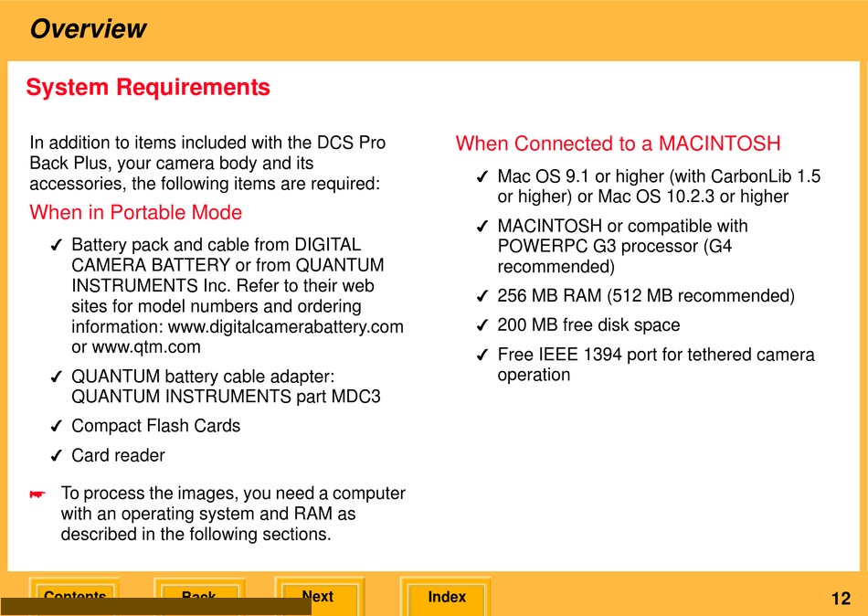Click the Next navigation button
The image size is (868, 616).
(x=318, y=596)
